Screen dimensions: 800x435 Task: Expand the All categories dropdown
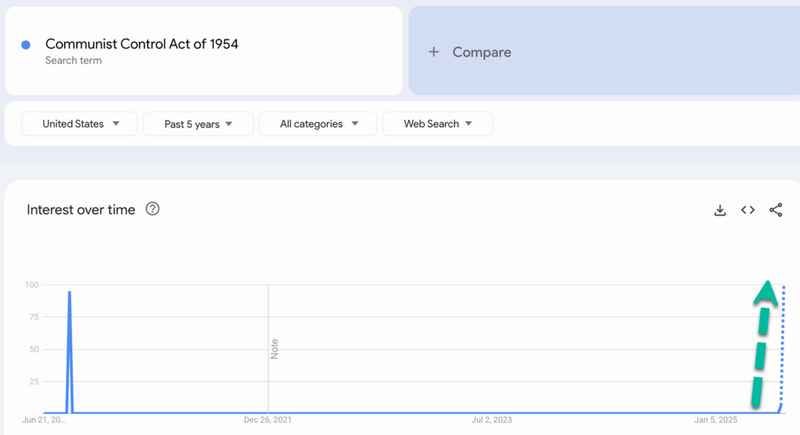[x=318, y=124]
